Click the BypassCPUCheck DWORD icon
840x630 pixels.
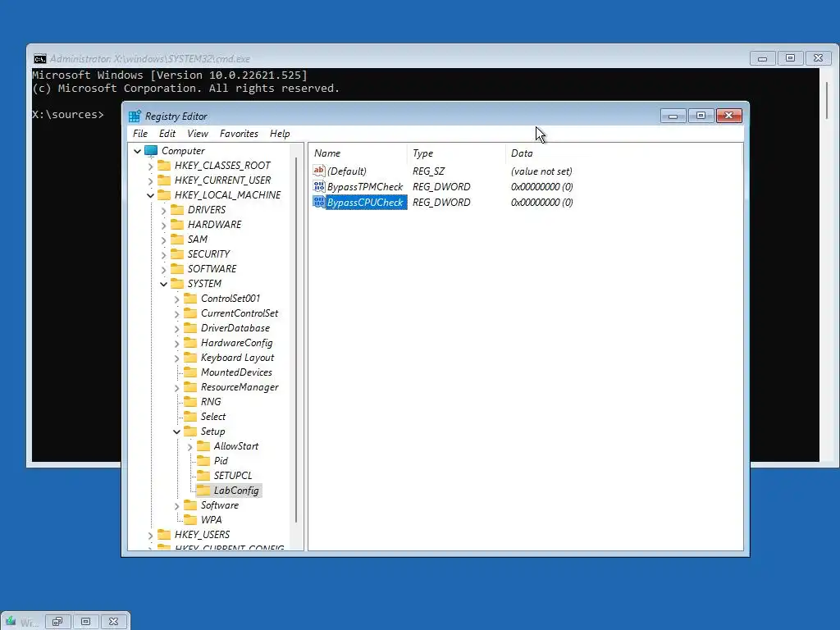[319, 202]
